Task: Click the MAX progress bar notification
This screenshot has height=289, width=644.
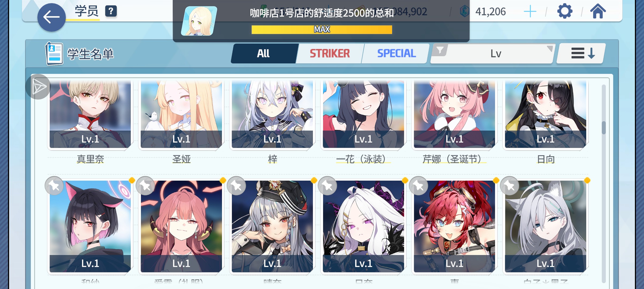Action: point(322,29)
